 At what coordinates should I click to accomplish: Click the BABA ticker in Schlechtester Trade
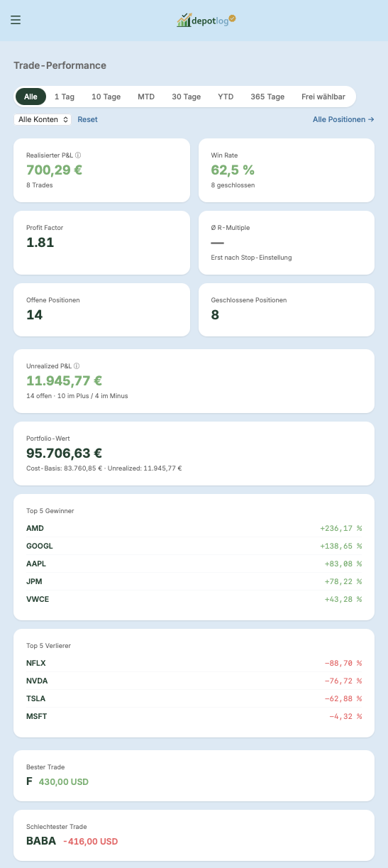pyautogui.click(x=41, y=841)
